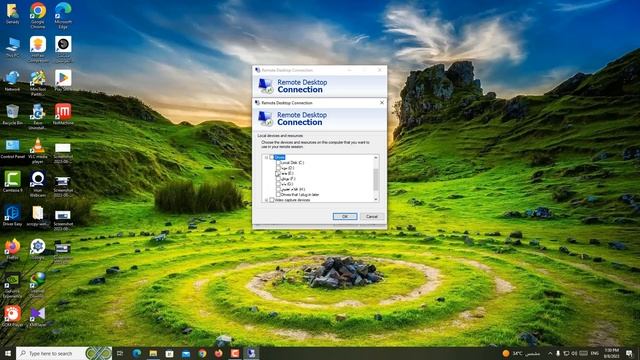This screenshot has width=640, height=360.
Task: Check the Drives checkbox
Action: (x=272, y=157)
